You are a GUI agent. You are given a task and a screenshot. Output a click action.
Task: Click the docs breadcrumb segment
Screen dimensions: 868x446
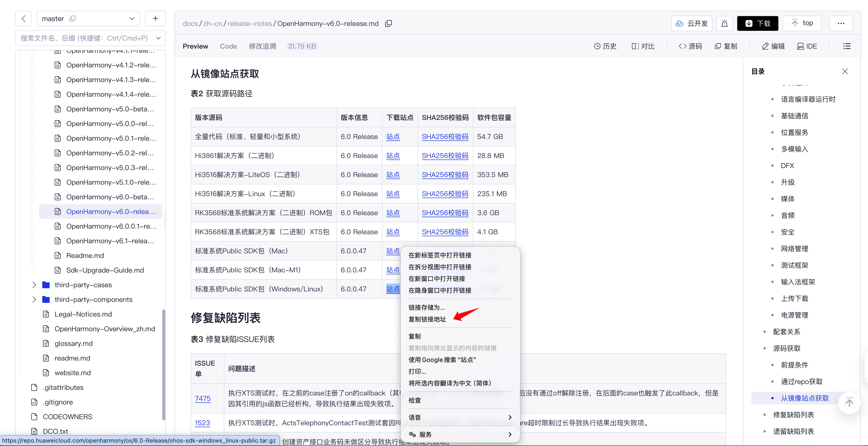pos(190,24)
